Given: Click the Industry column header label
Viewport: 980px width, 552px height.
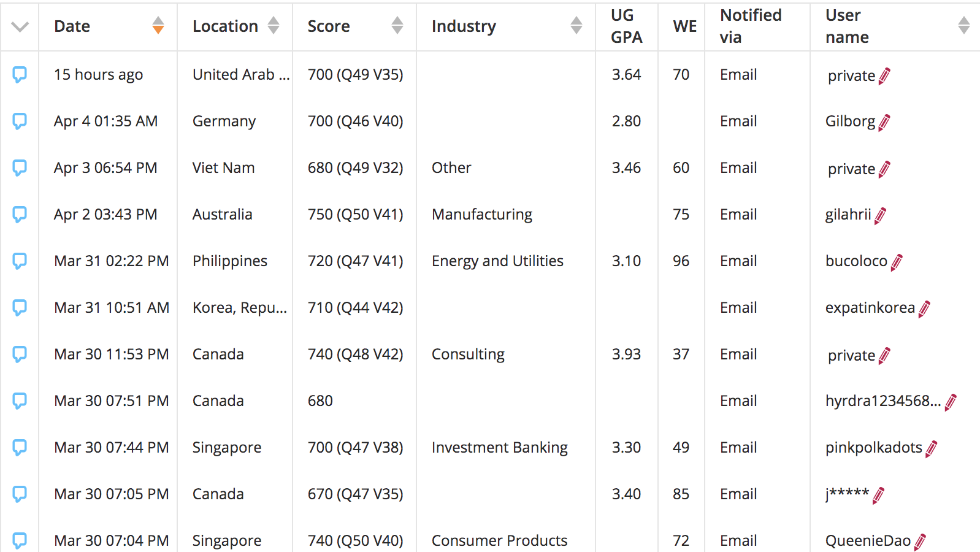Looking at the screenshot, I should pyautogui.click(x=464, y=27).
